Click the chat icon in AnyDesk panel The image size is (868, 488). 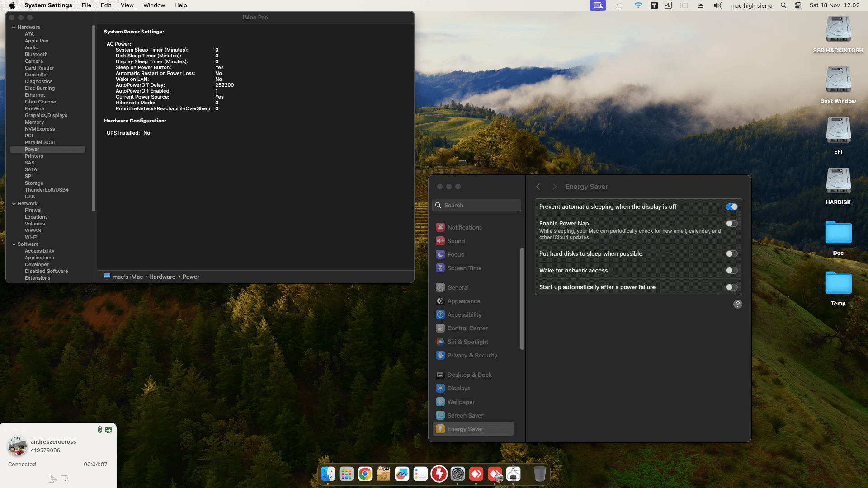[x=64, y=478]
